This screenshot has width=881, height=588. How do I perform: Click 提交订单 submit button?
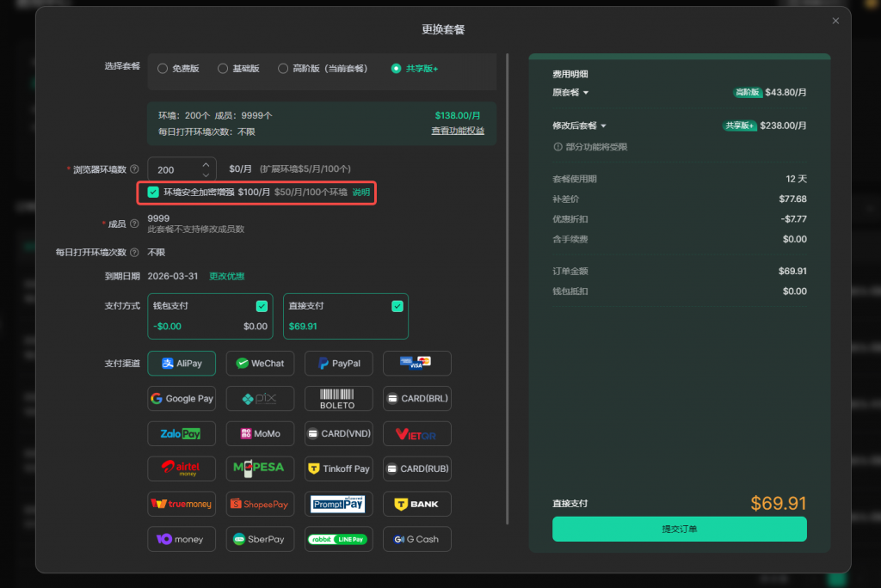pos(679,529)
